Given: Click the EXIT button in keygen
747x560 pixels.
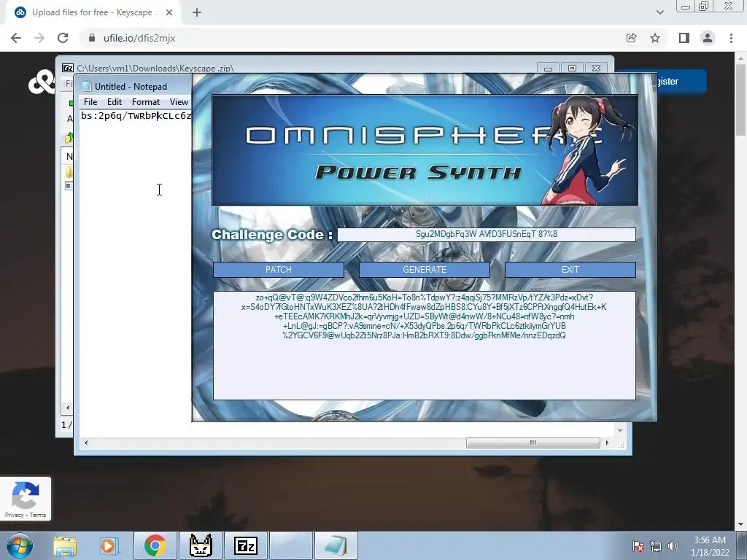Looking at the screenshot, I should point(570,270).
